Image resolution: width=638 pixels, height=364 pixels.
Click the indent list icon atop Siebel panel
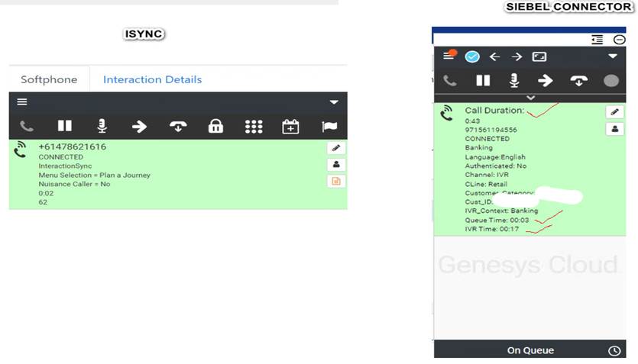pos(597,40)
